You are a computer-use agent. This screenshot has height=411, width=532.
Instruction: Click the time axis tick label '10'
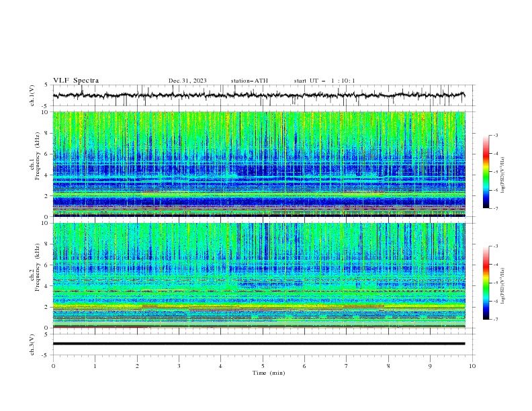click(472, 366)
